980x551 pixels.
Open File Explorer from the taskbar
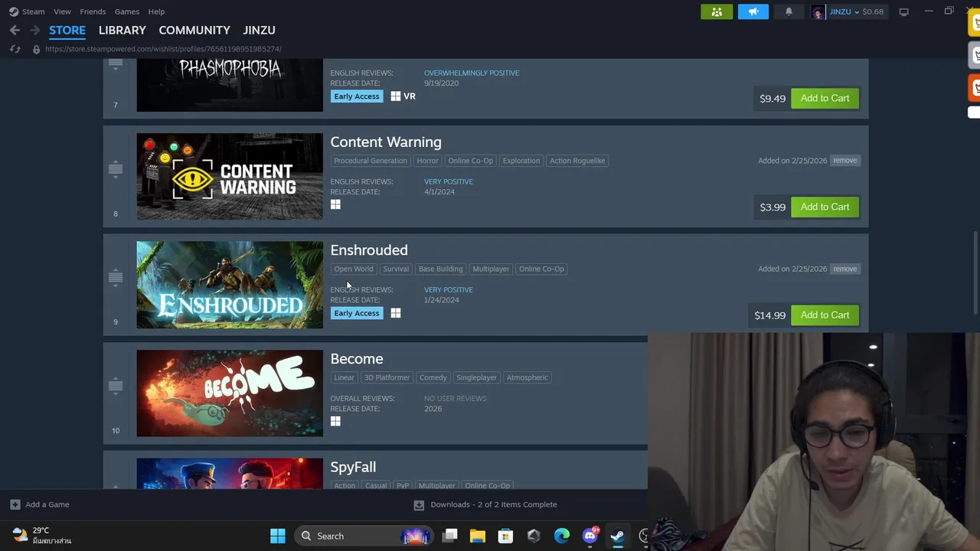coord(478,536)
